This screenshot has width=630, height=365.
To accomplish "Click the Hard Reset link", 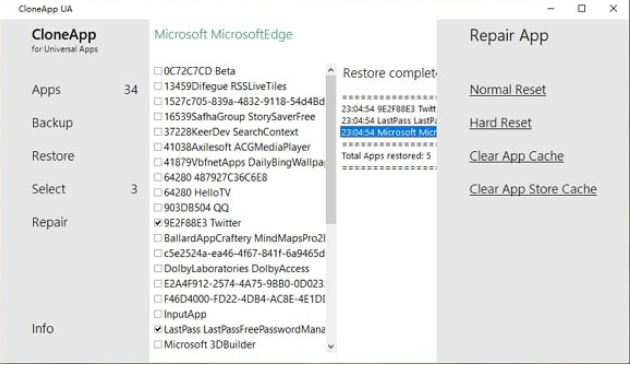I will point(501,123).
